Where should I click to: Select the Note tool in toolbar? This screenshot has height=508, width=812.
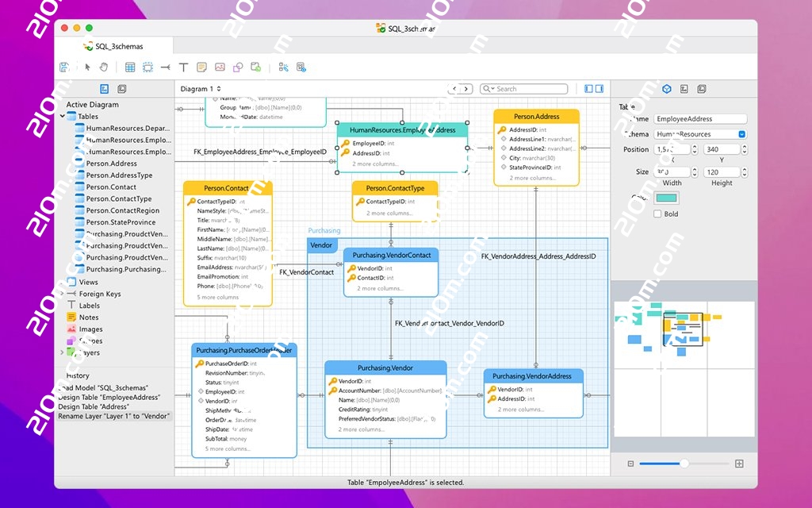pyautogui.click(x=202, y=67)
